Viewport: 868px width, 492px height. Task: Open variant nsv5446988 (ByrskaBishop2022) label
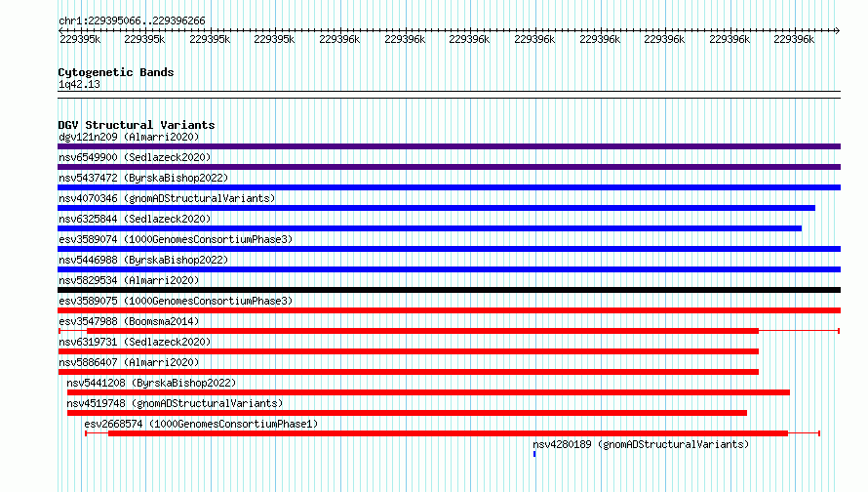tap(143, 260)
